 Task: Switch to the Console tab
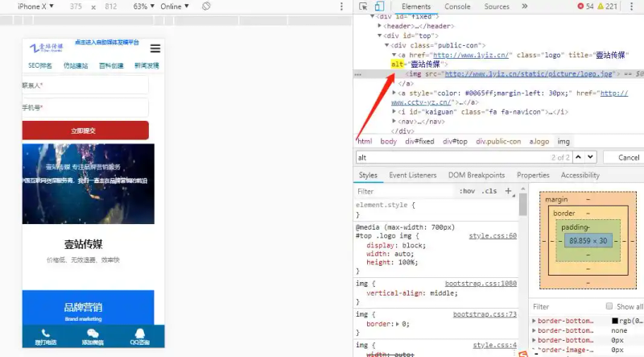pos(457,6)
